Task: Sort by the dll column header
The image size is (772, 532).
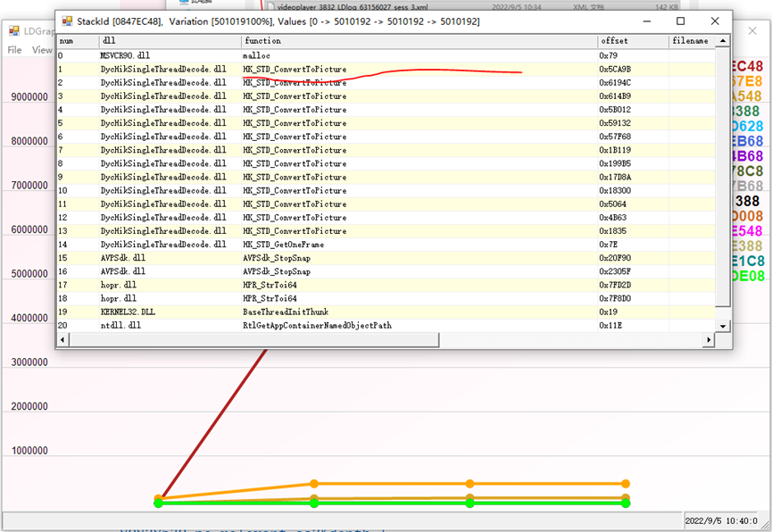Action: 170,41
